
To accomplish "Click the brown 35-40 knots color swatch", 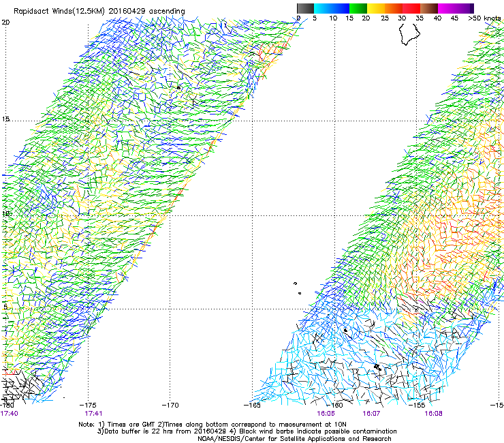I will 429,8.
